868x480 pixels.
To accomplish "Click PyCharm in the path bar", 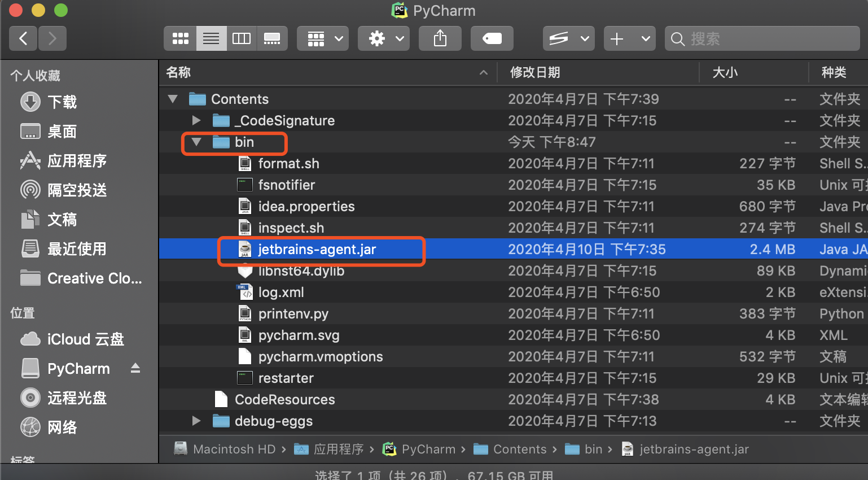I will tap(419, 449).
